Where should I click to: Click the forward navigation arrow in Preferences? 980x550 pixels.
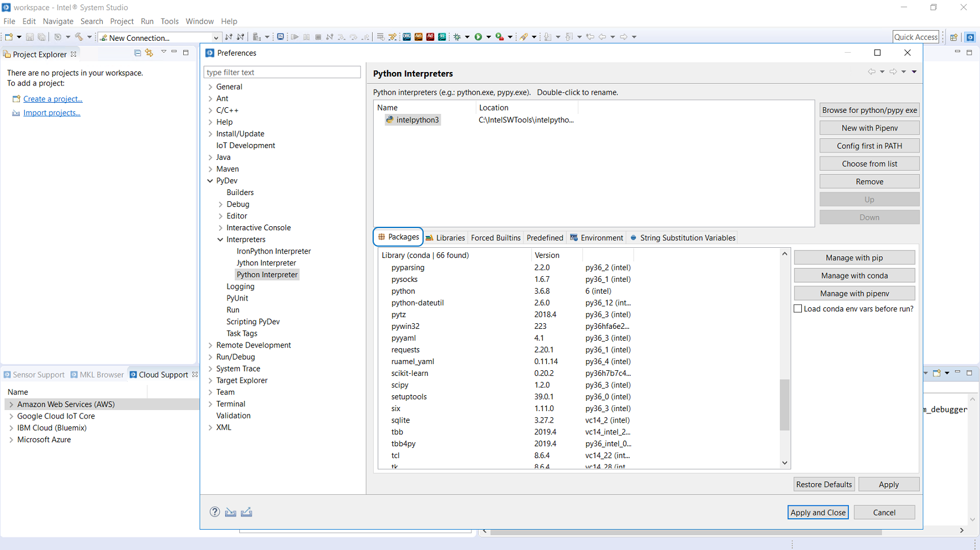[x=893, y=72]
